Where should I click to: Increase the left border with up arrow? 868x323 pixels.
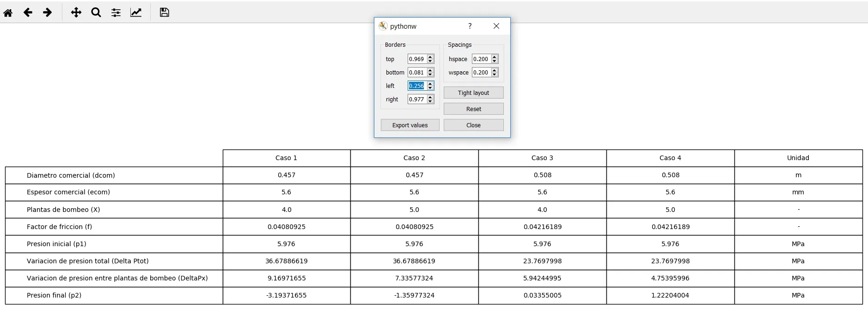430,84
